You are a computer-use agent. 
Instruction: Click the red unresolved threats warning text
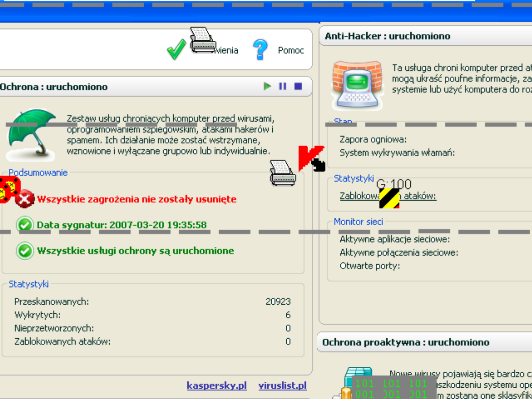(x=137, y=199)
